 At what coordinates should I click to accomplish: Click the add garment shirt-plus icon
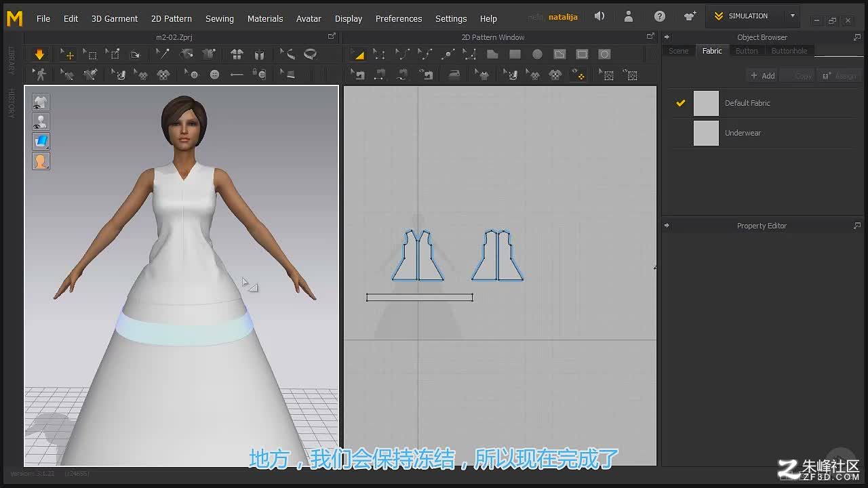pos(690,16)
